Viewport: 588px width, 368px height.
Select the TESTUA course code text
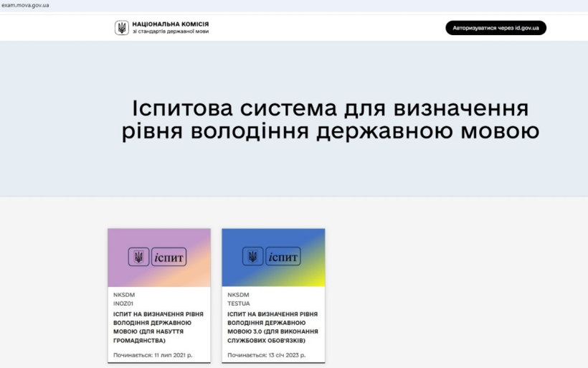tap(239, 303)
